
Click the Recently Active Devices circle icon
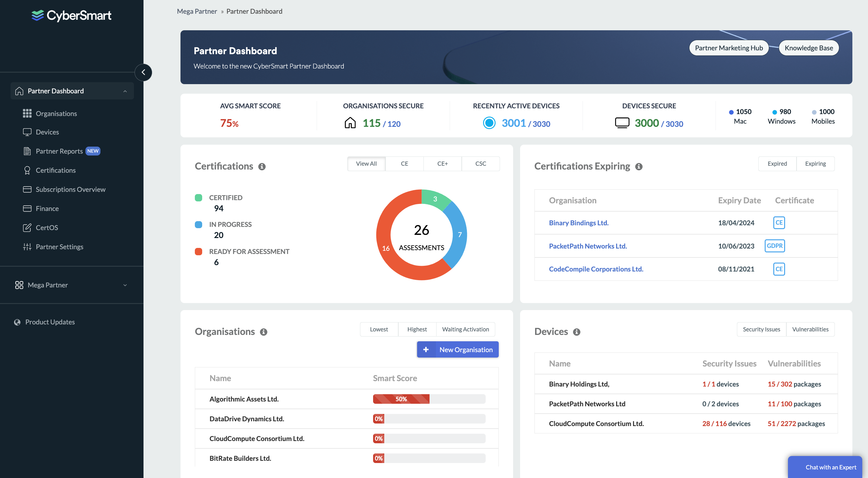489,123
